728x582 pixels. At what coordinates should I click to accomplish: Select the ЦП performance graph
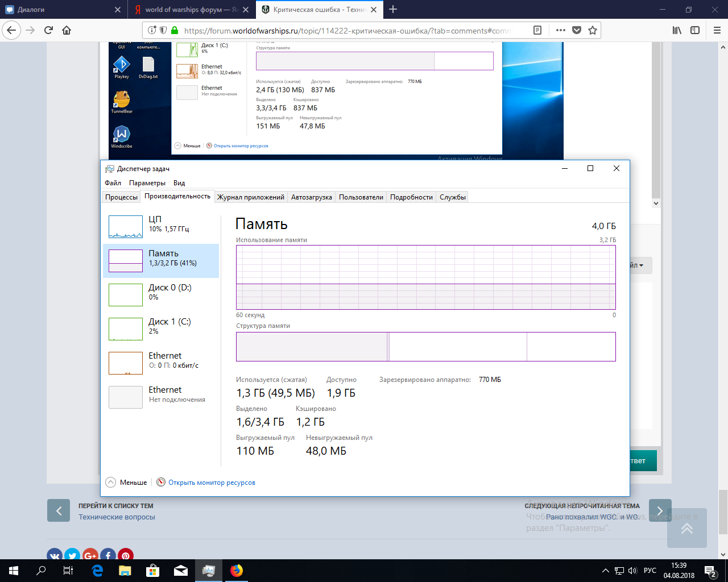pyautogui.click(x=126, y=227)
